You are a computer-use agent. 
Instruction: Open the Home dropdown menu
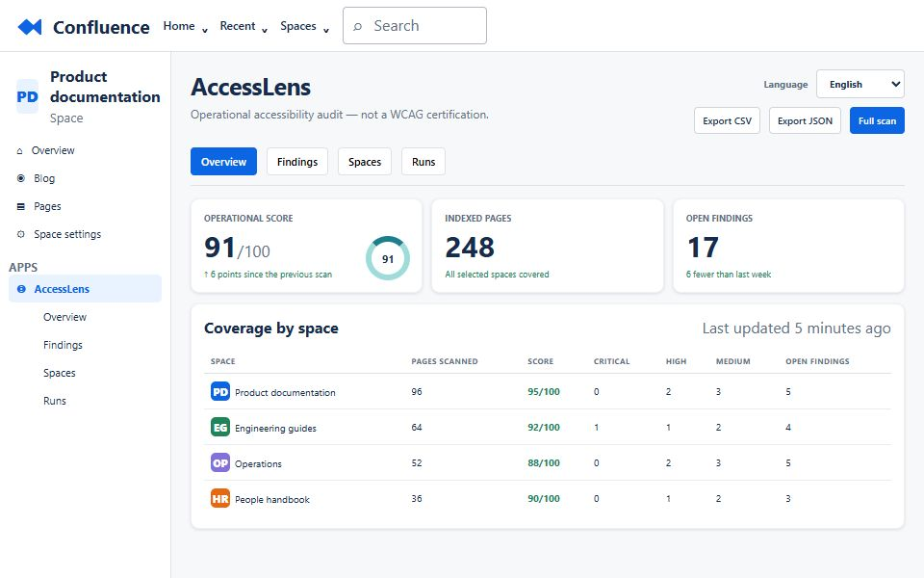coord(185,27)
